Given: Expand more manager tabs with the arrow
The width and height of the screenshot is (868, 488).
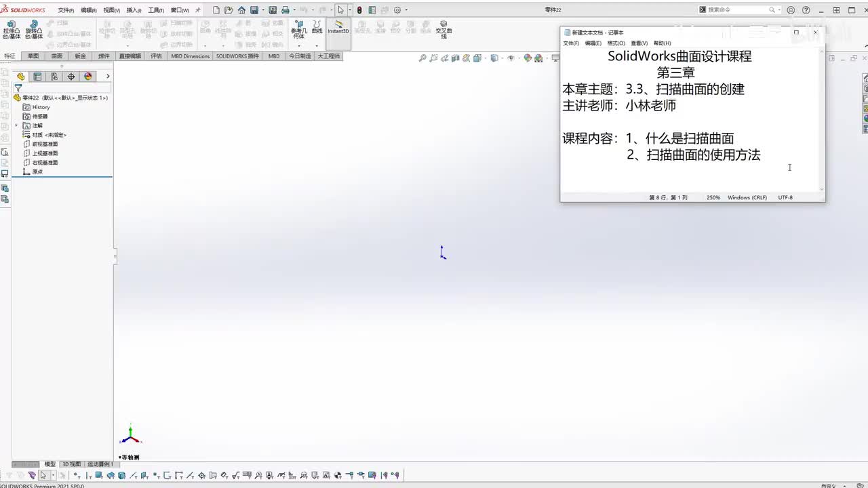Looking at the screenshot, I should click(108, 77).
